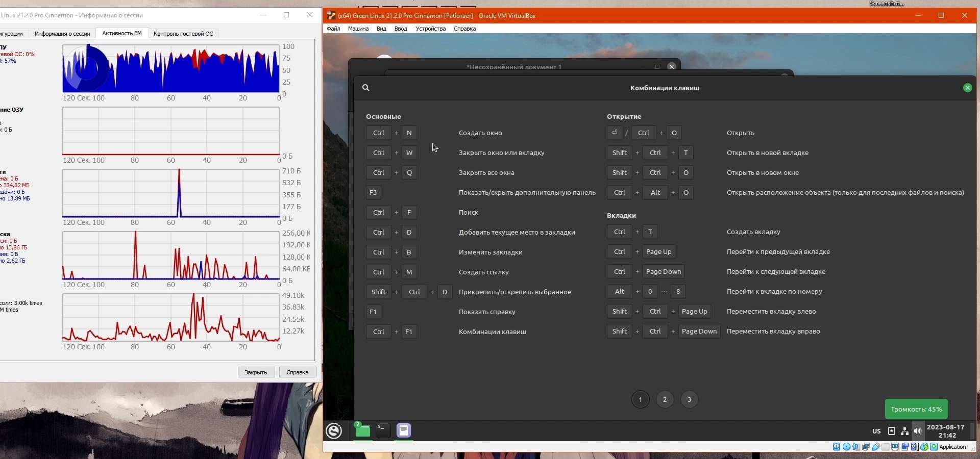Click the hard disk indicator in VirtualBox status bar
Viewport: 980px width, 459px height.
(837, 447)
